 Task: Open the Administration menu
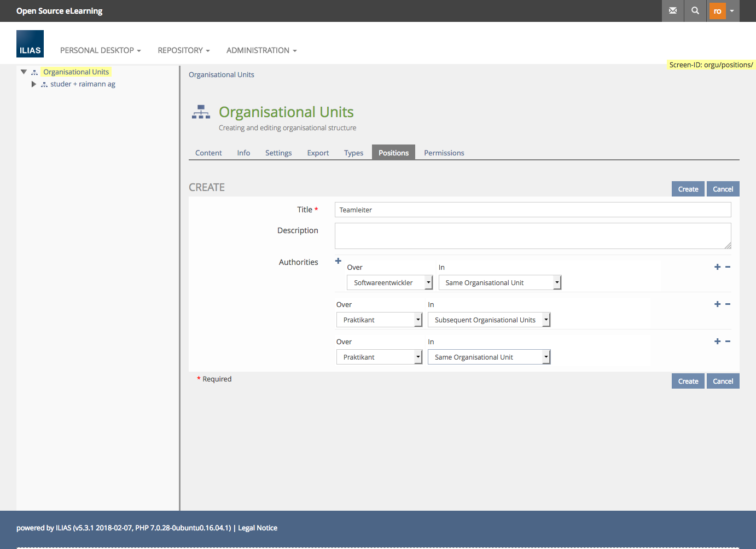(x=261, y=50)
